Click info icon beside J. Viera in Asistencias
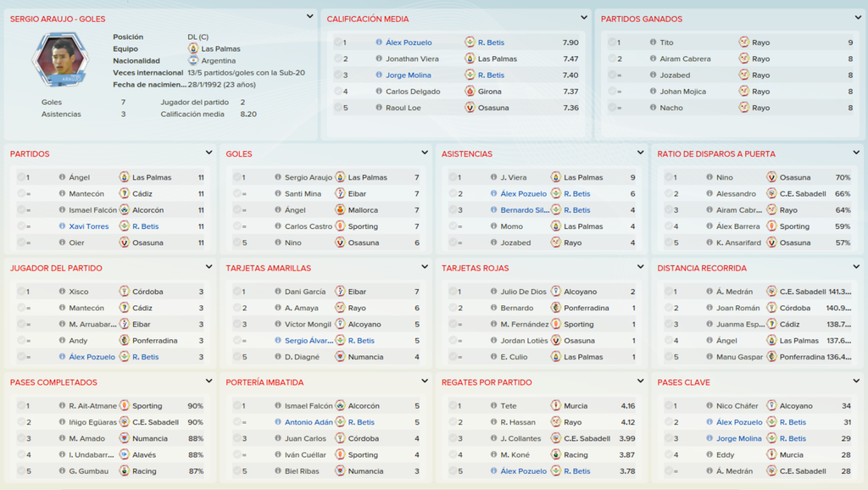This screenshot has height=490, width=868. [493, 177]
